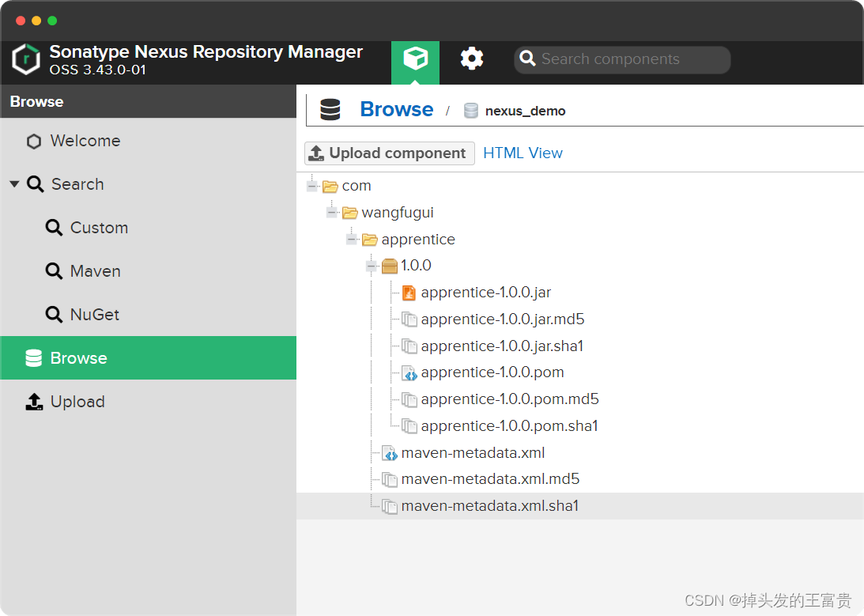Open the Browse cube icon in the header

416,59
